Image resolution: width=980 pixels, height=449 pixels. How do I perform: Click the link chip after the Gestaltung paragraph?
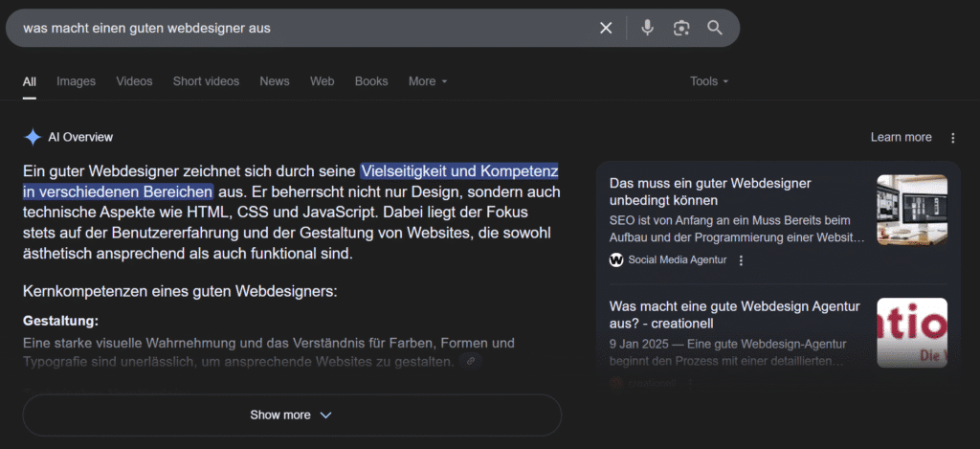click(x=471, y=361)
